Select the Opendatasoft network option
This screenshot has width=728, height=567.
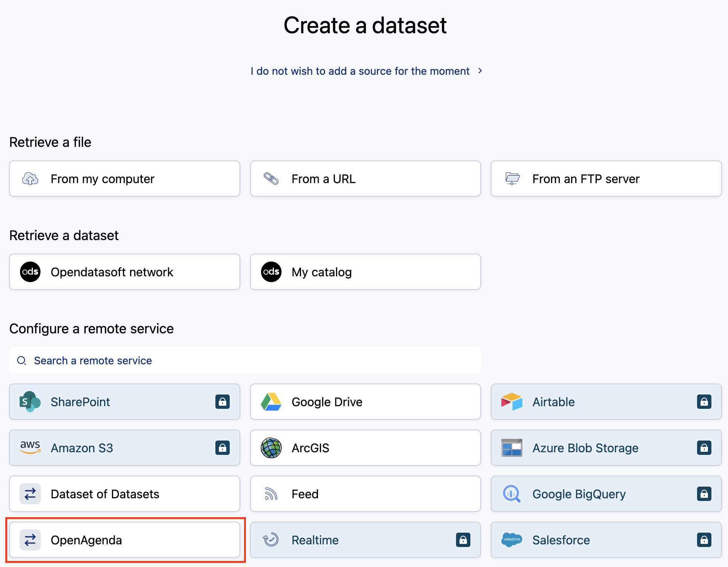(124, 272)
